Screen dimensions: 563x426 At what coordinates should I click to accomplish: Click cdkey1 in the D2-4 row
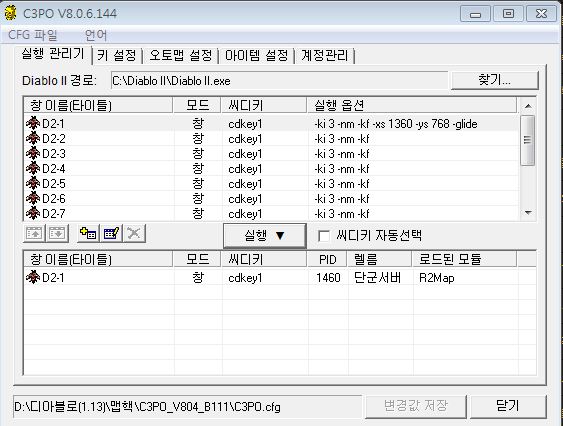tap(245, 169)
